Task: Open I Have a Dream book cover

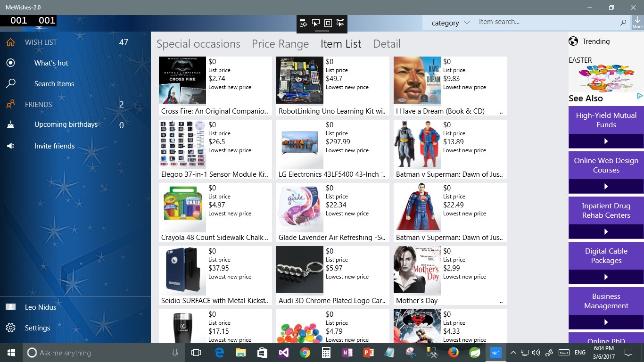Action: click(417, 80)
